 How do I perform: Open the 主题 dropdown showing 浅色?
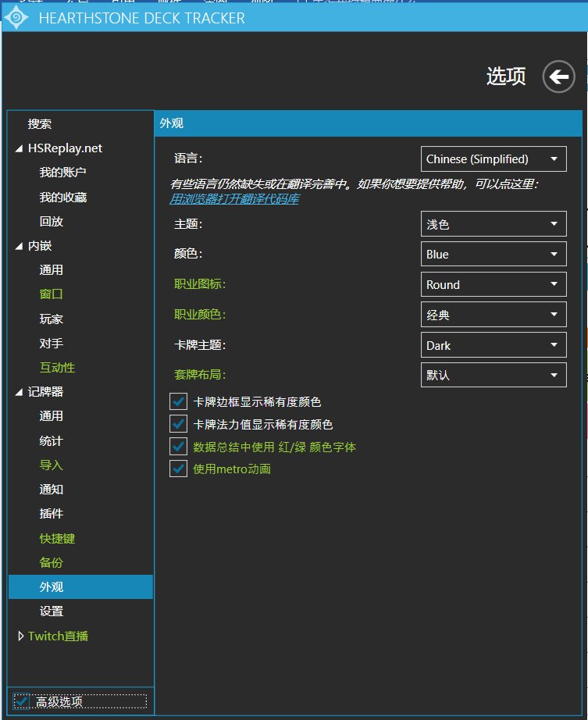click(494, 224)
